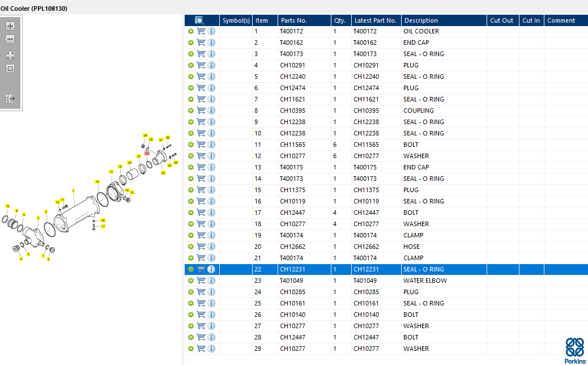Viewport: 588px width, 365px height.
Task: Click Comment column header
Action: tap(566, 20)
